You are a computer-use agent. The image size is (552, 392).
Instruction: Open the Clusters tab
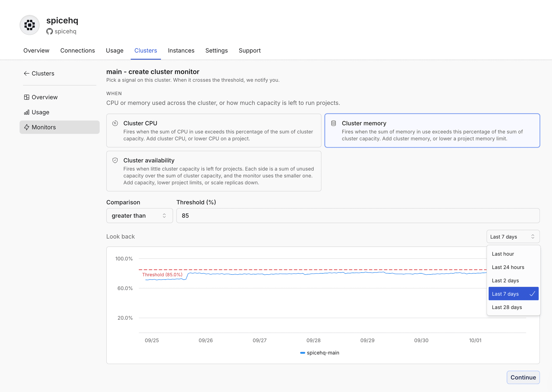146,50
